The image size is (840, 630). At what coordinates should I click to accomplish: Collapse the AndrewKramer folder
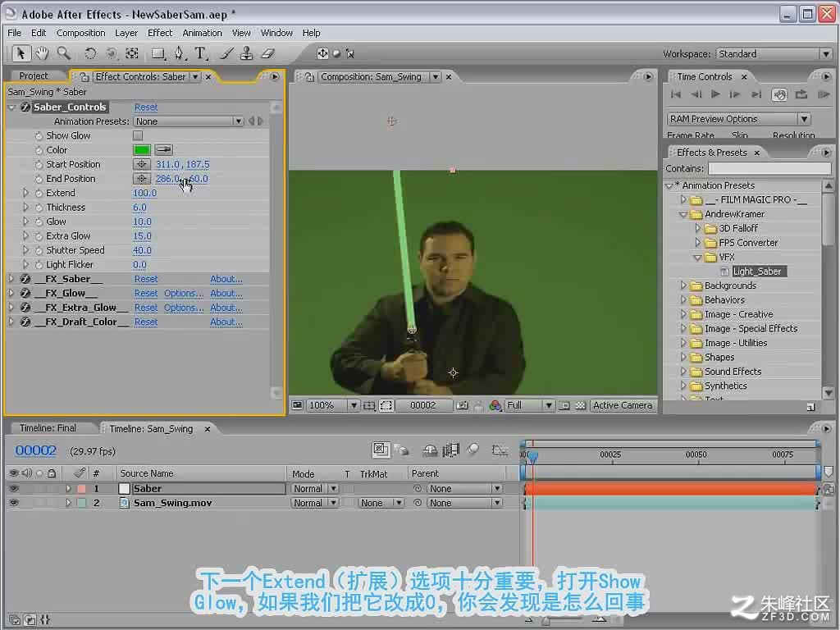pos(683,214)
